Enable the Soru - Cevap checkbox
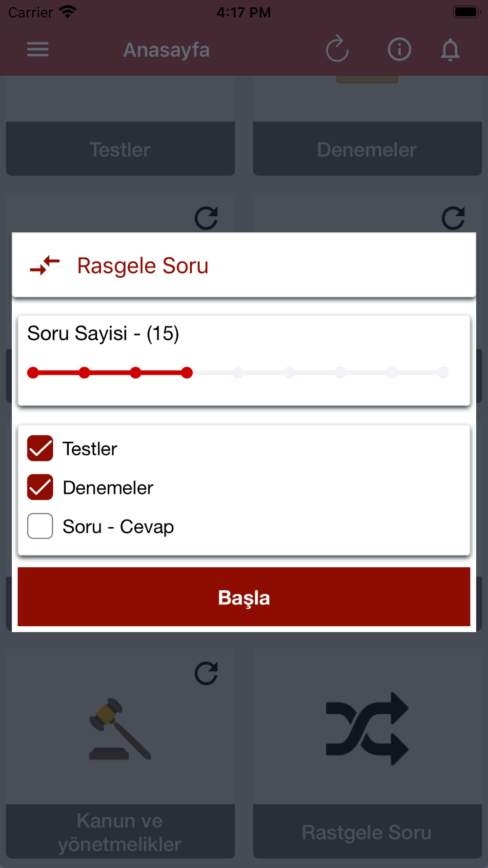The width and height of the screenshot is (488, 868). 40,526
